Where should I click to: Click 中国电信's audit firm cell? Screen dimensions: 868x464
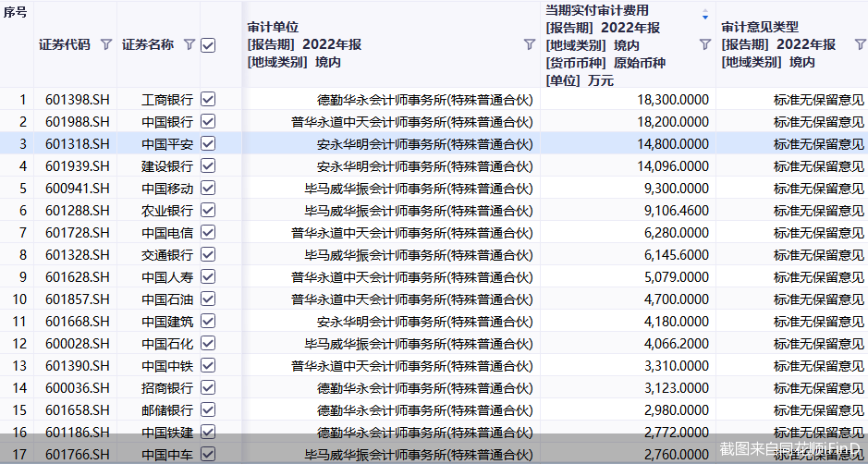pos(412,232)
